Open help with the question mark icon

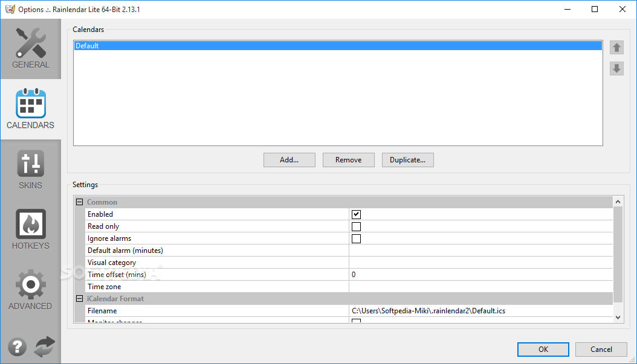tap(17, 347)
